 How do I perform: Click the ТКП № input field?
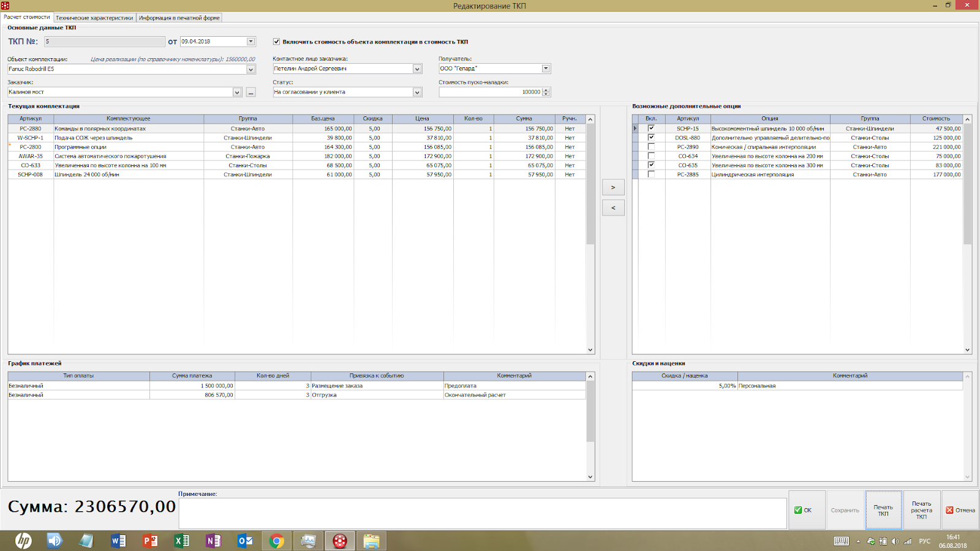105,42
